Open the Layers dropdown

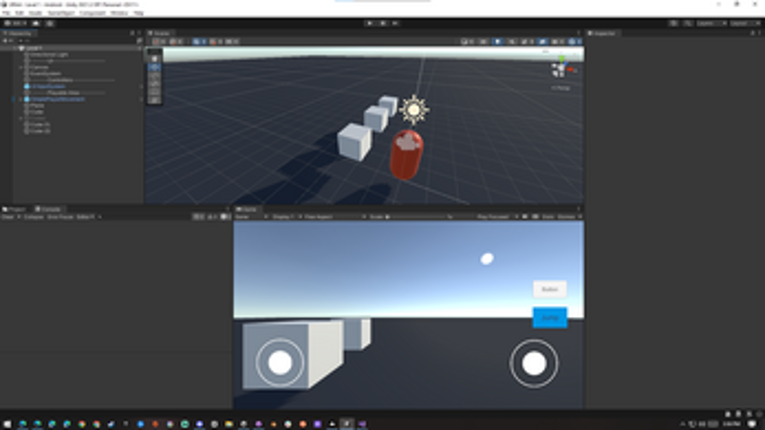point(710,23)
